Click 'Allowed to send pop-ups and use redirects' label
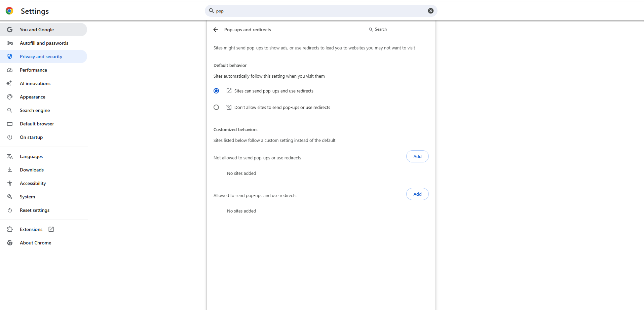 point(255,196)
